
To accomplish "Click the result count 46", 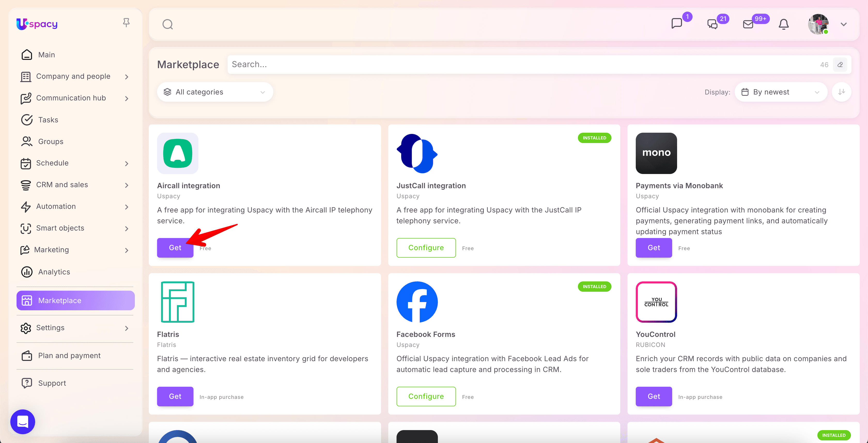I will pos(824,65).
